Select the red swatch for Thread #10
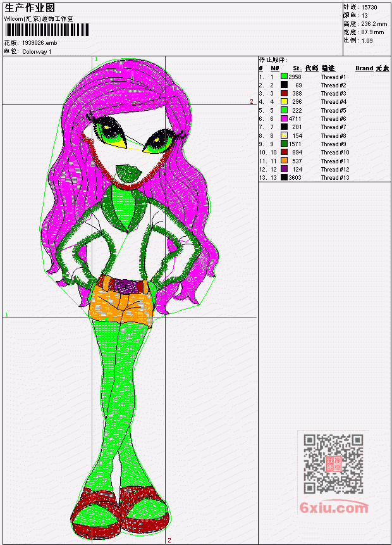 [x=284, y=153]
